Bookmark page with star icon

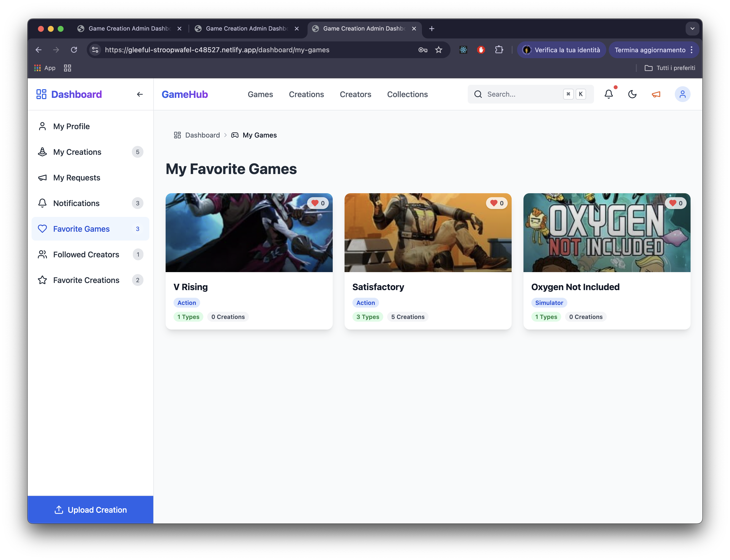click(438, 50)
